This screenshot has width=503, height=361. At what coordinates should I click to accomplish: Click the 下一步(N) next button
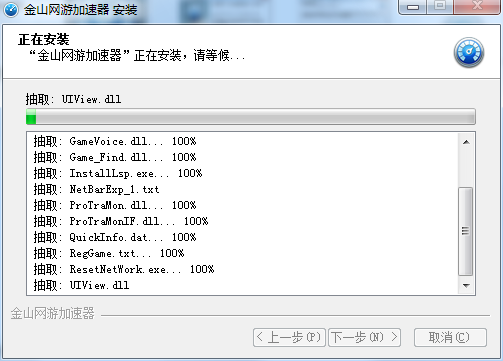[x=364, y=337]
